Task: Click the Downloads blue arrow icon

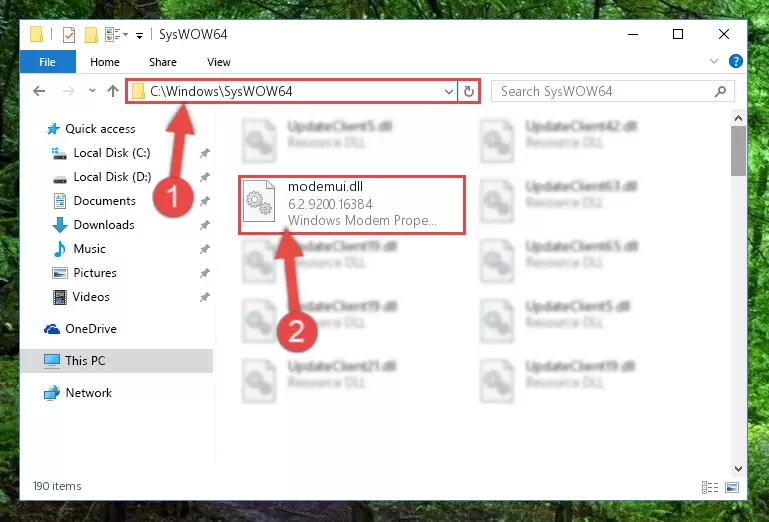Action: (x=60, y=225)
